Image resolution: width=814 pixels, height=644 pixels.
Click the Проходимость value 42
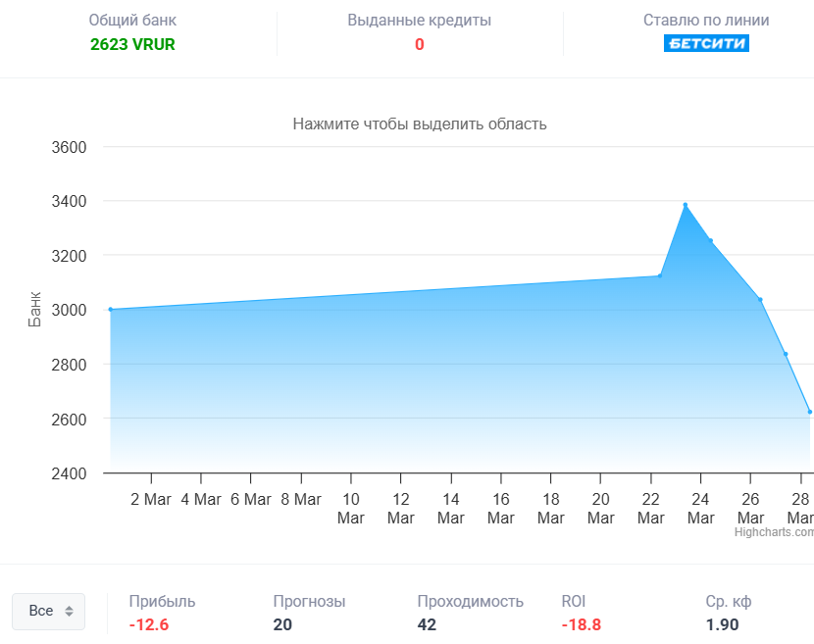(427, 624)
